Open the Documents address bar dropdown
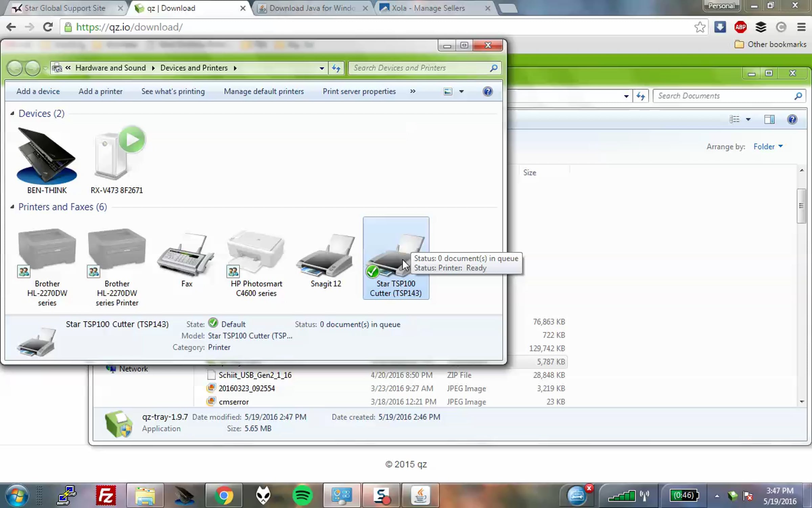 click(x=626, y=96)
